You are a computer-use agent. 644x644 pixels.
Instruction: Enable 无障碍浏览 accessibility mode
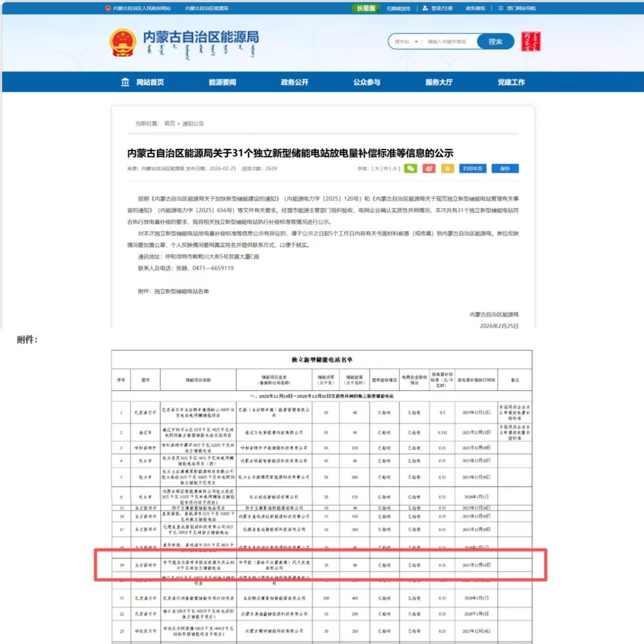click(398, 9)
